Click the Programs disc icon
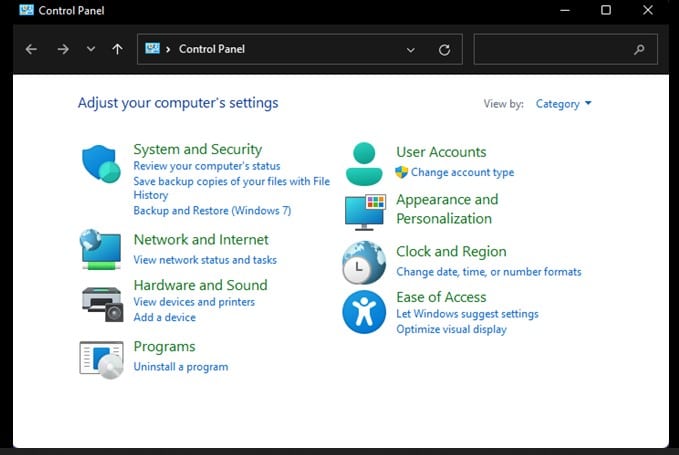This screenshot has width=679, height=455. click(101, 360)
